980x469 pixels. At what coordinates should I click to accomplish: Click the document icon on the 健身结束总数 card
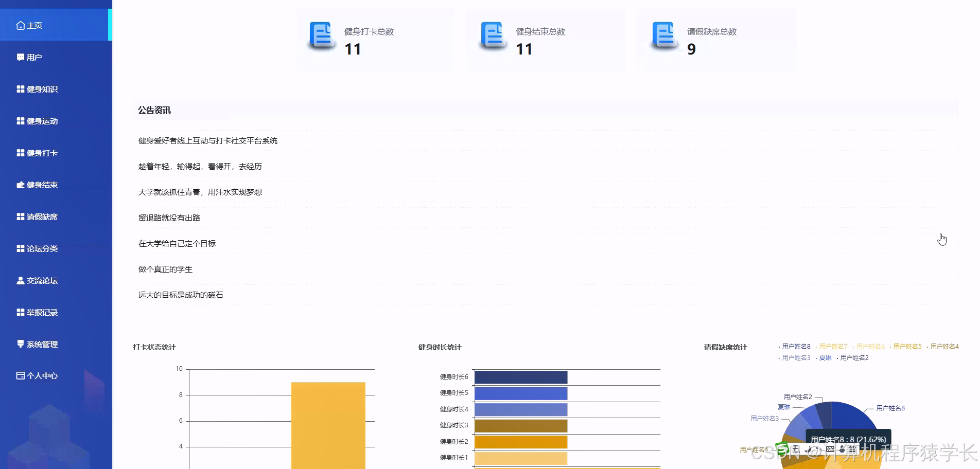tap(494, 35)
